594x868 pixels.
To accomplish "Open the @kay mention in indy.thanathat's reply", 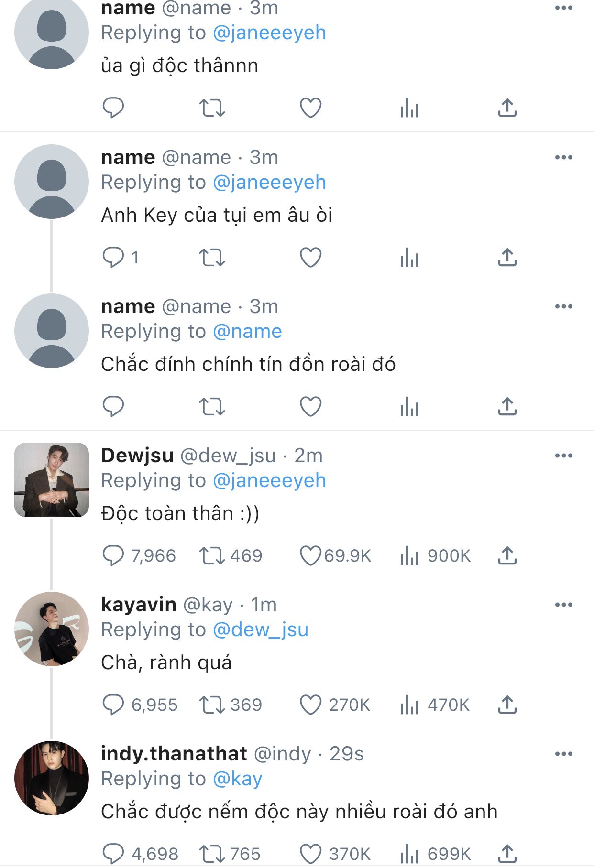I will coord(237,779).
